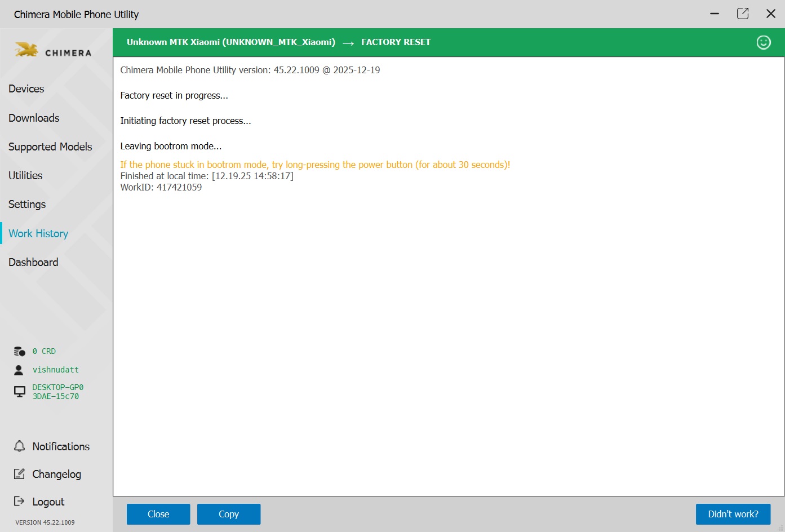Click the DESKTOP-GP0 3DAE-15c70 machine ID
Screen dimensions: 785x532
(58, 392)
